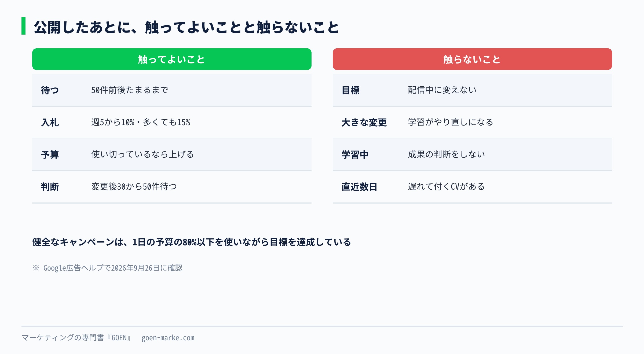Click the 目標 row label
This screenshot has width=644, height=354.
click(350, 90)
